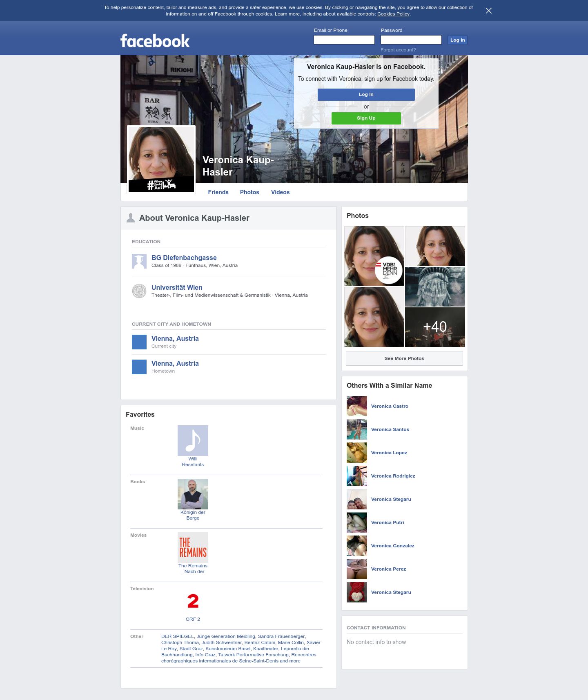Click the Universität Wien seal icon

click(139, 291)
